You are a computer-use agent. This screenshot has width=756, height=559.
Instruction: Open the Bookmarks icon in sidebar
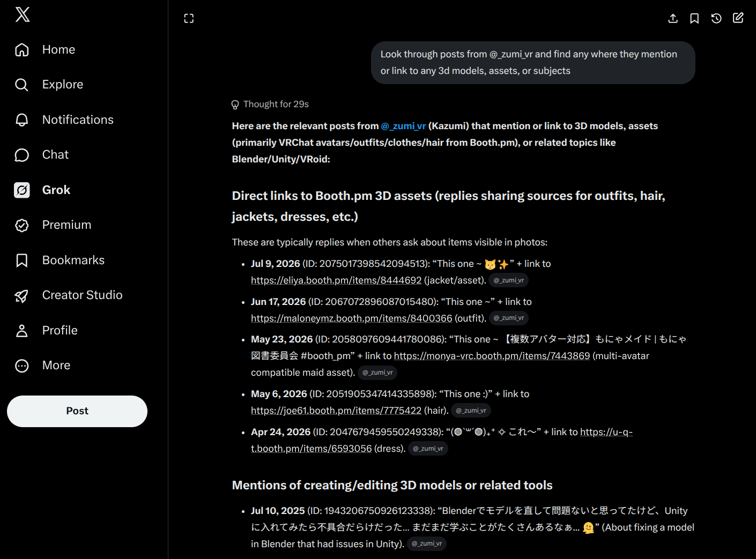pos(22,260)
